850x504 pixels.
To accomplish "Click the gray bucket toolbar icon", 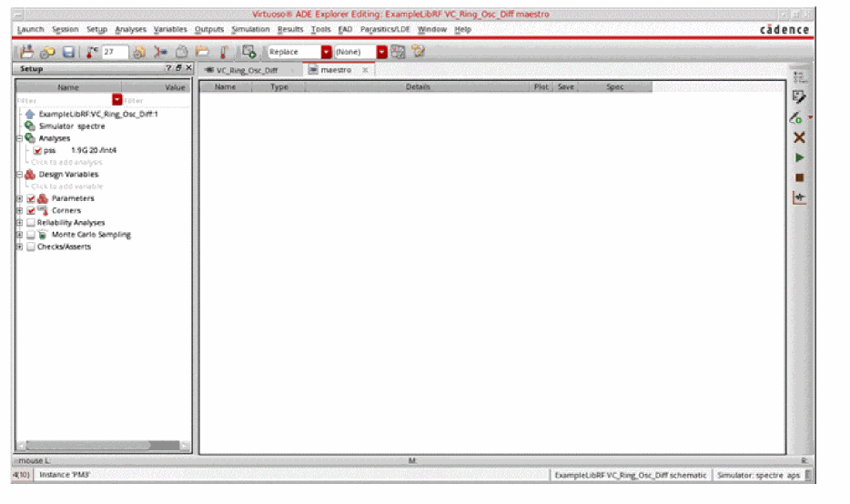I will click(x=182, y=52).
